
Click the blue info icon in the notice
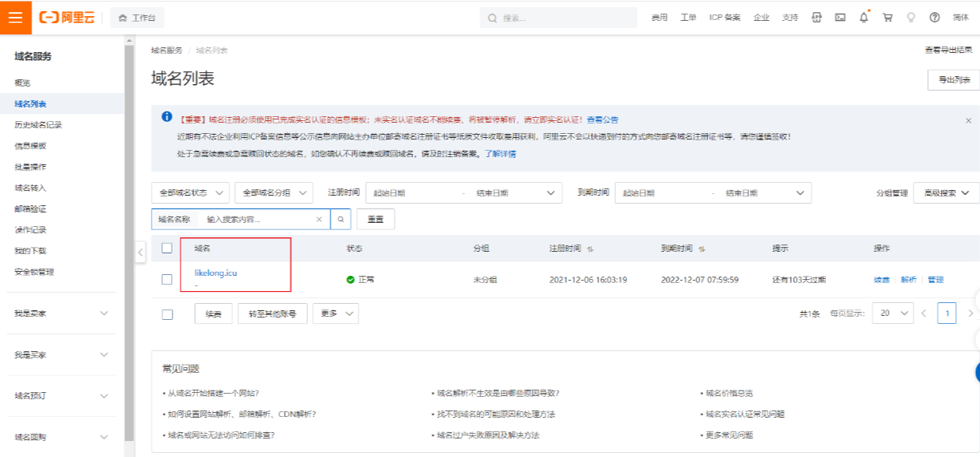(167, 117)
